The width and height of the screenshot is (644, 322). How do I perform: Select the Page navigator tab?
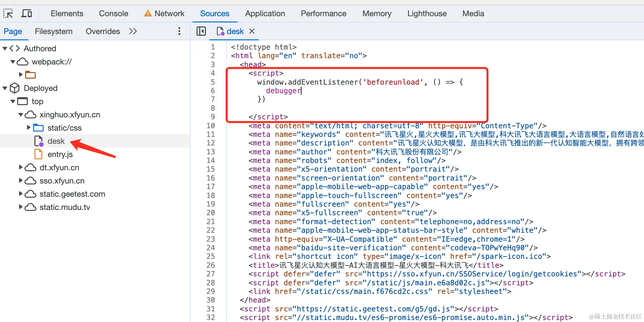(x=13, y=31)
